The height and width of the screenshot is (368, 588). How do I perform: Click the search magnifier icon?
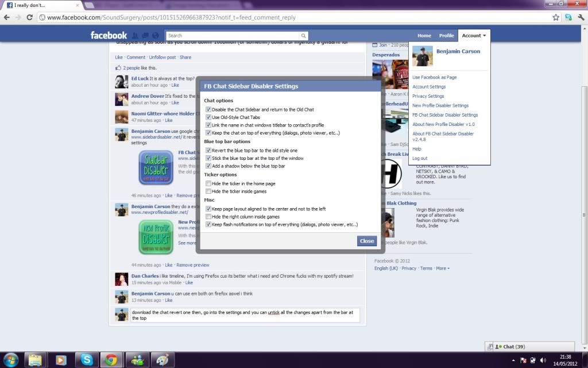tap(304, 36)
